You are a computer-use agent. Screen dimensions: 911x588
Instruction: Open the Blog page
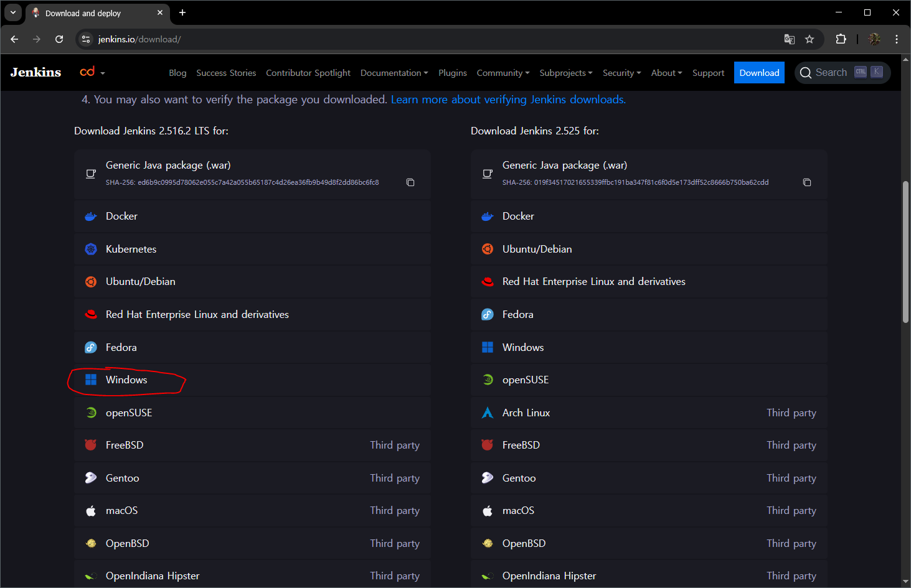tap(177, 73)
